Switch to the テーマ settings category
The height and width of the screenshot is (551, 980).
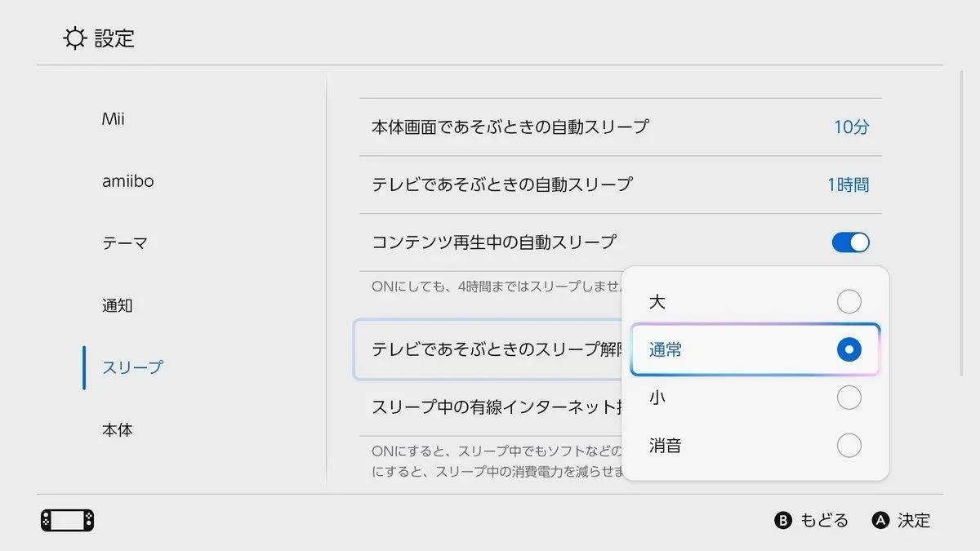[x=125, y=243]
